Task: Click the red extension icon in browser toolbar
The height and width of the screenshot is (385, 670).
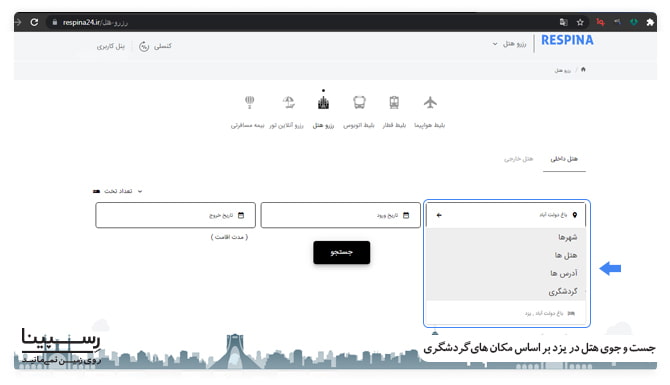Action: click(x=600, y=22)
